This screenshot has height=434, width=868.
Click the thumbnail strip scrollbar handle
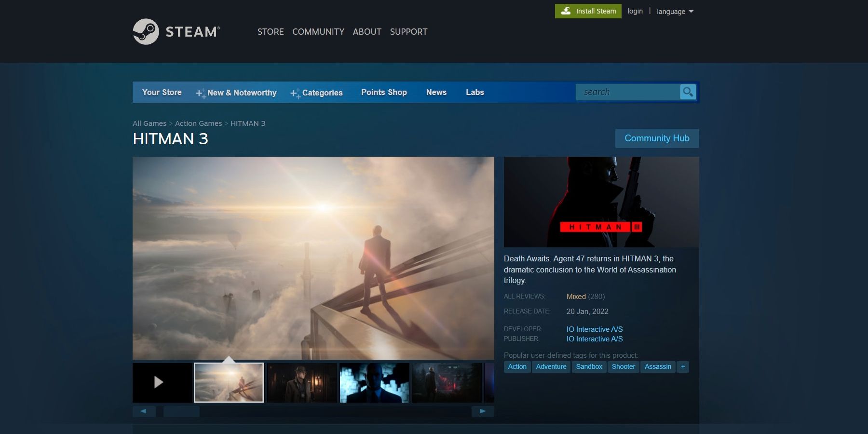tap(181, 411)
